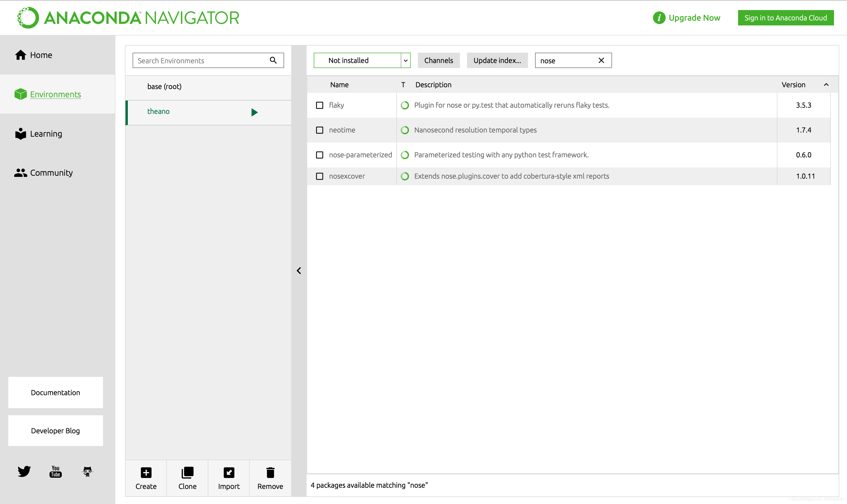Click the 'Nanosecond resolution temporal types' description
The image size is (847, 504).
click(475, 130)
